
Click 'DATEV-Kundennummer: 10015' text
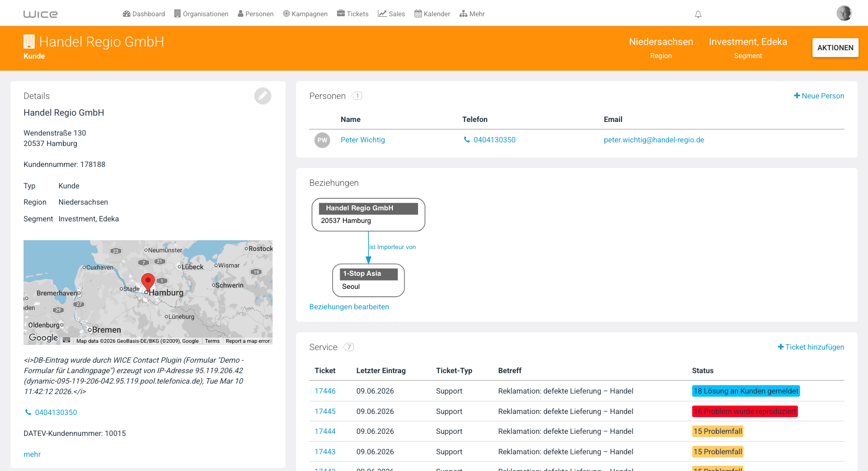coord(75,434)
